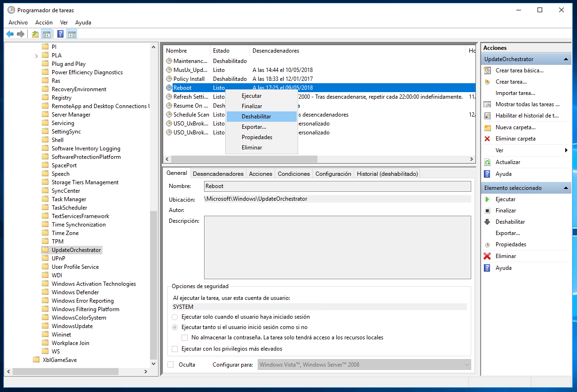Click the clock icon of Policy Install task
Image resolution: width=577 pixels, height=392 pixels.
[x=169, y=79]
